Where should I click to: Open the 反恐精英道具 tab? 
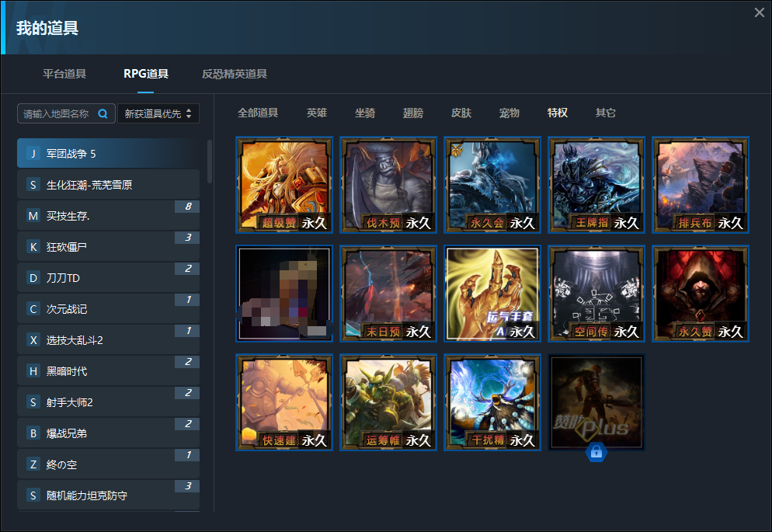point(235,74)
